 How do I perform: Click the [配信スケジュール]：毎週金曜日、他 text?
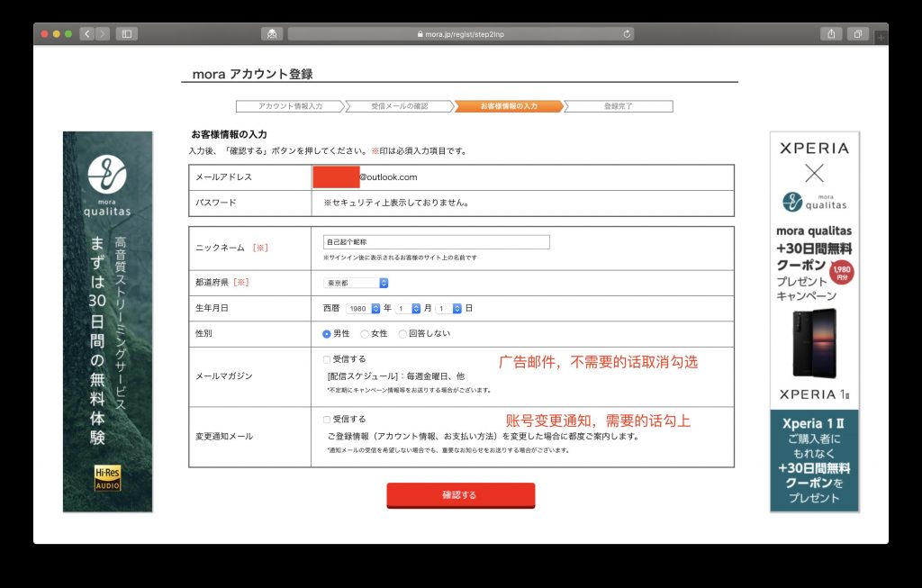tap(396, 376)
